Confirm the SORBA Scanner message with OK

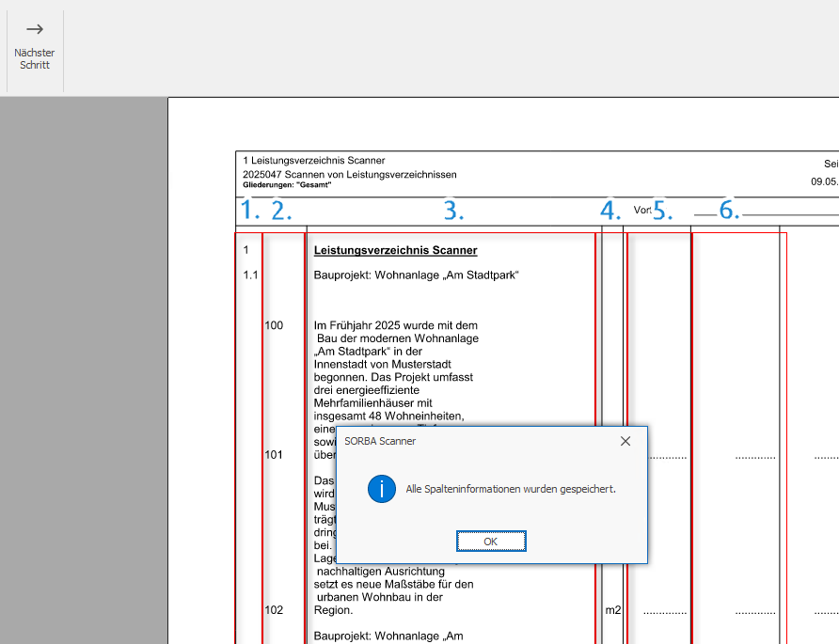[x=491, y=542]
